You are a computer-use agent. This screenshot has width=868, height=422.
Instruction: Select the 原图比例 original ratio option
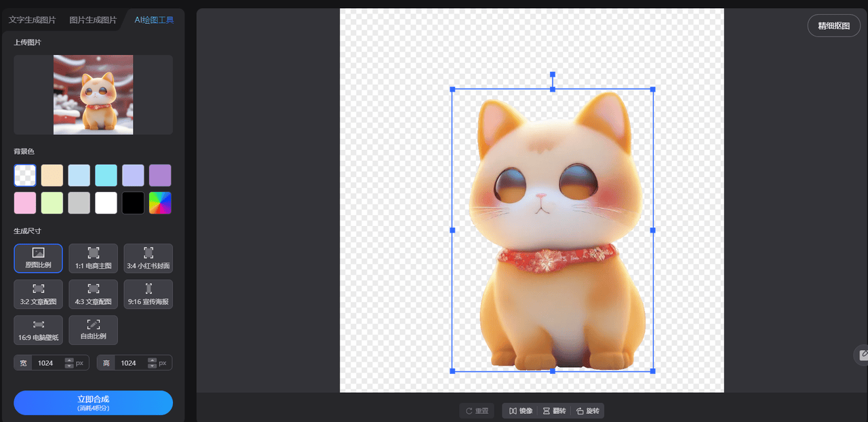pyautogui.click(x=38, y=258)
